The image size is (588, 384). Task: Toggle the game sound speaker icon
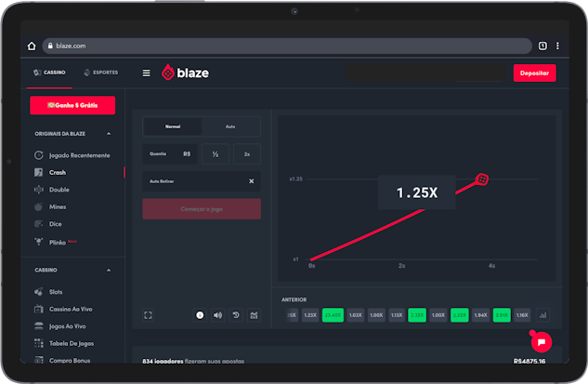tap(217, 315)
